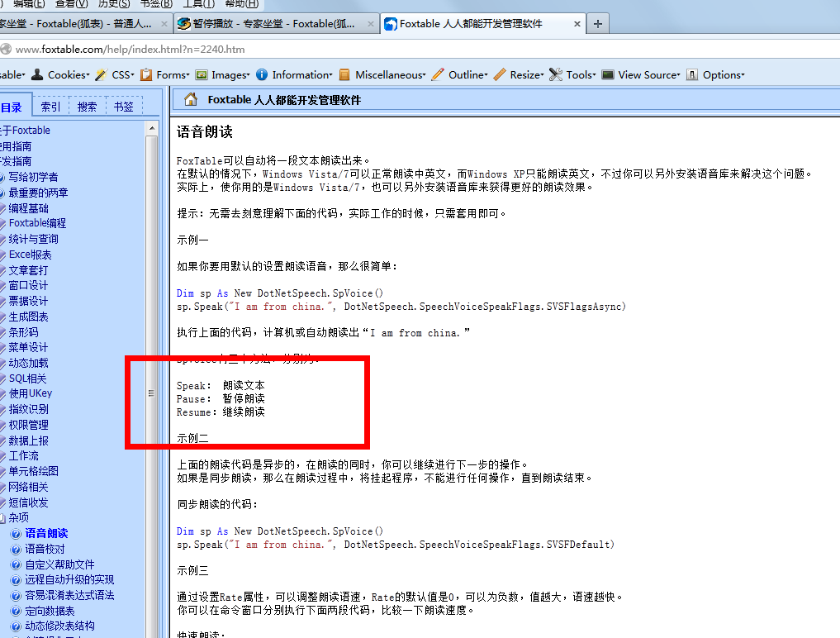Switch to the 索引 sidebar tab
The width and height of the screenshot is (840, 638).
click(x=51, y=107)
